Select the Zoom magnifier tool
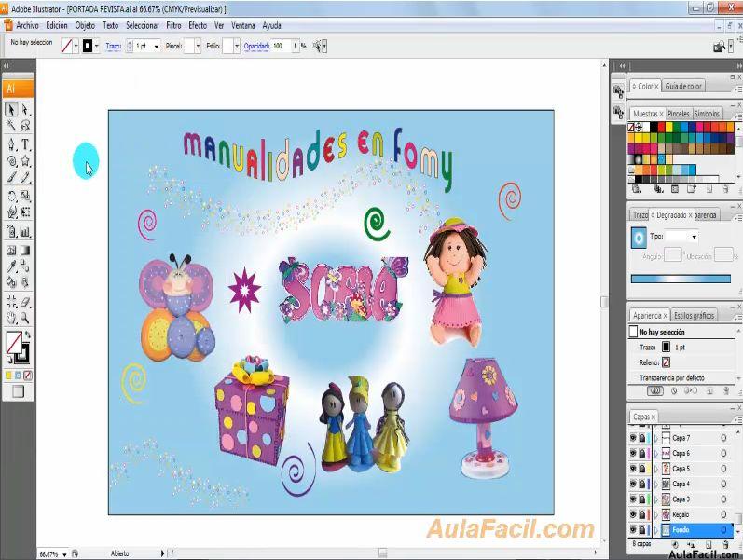 (25, 318)
